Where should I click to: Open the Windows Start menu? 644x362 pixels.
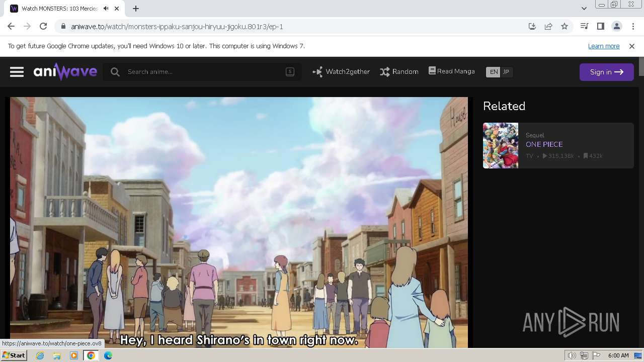14,355
